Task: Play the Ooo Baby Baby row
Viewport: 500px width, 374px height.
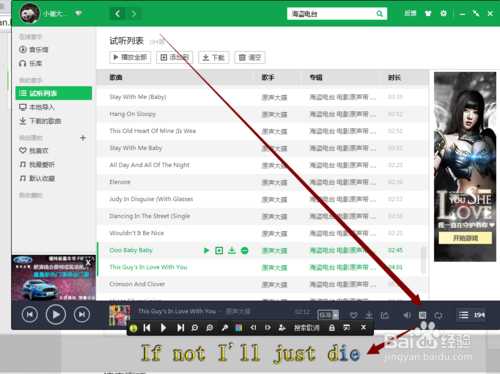Action: click(x=206, y=250)
